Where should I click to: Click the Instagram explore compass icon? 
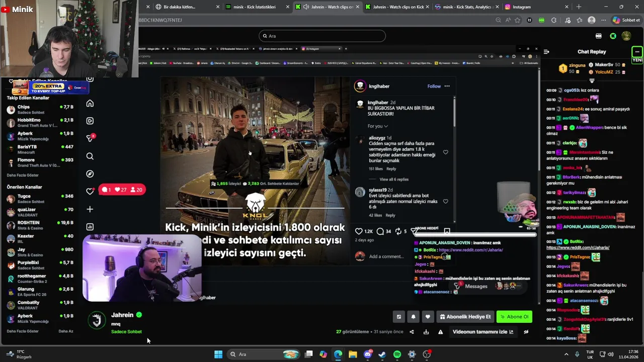point(90,174)
